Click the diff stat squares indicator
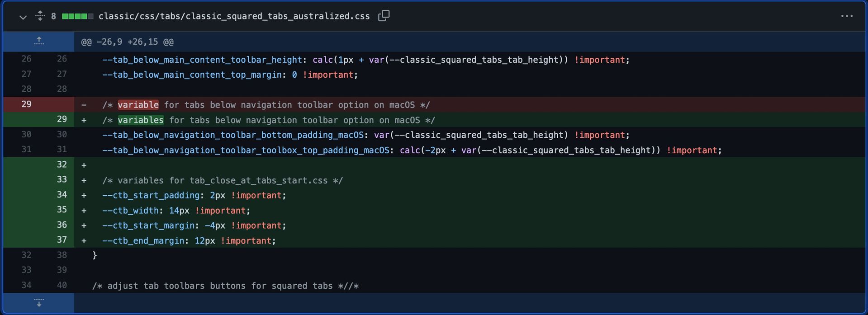This screenshot has width=868, height=315. pos(77,16)
